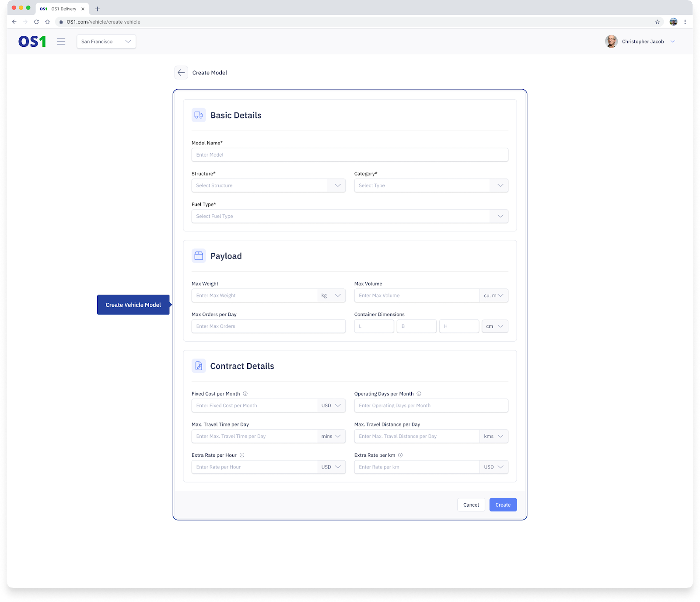Open a new browser tab

coord(98,9)
